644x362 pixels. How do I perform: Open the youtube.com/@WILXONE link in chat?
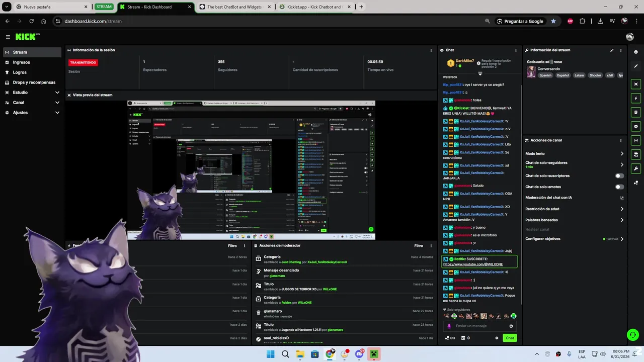(x=472, y=264)
